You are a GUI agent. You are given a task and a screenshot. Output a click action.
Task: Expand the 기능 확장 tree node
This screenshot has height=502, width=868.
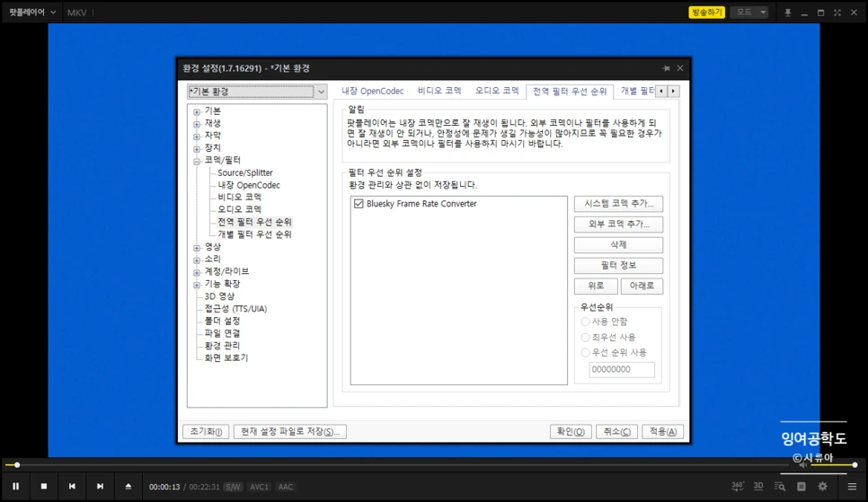click(x=197, y=285)
